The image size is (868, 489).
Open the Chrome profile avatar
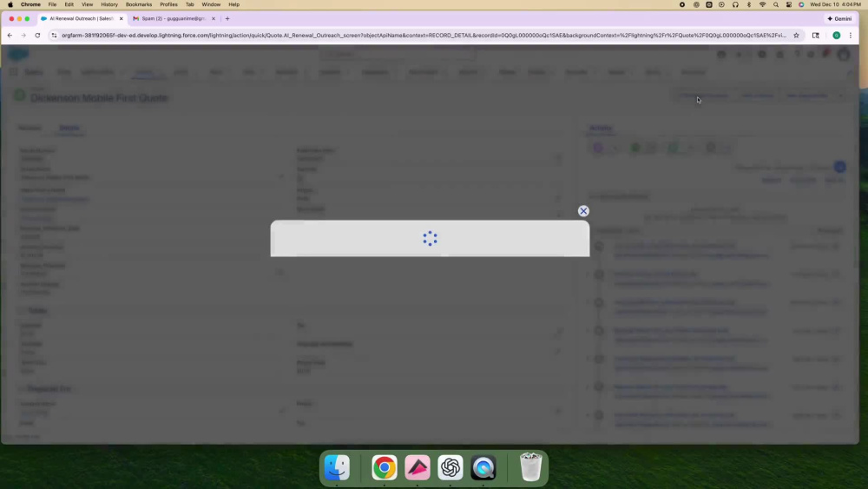(x=837, y=35)
